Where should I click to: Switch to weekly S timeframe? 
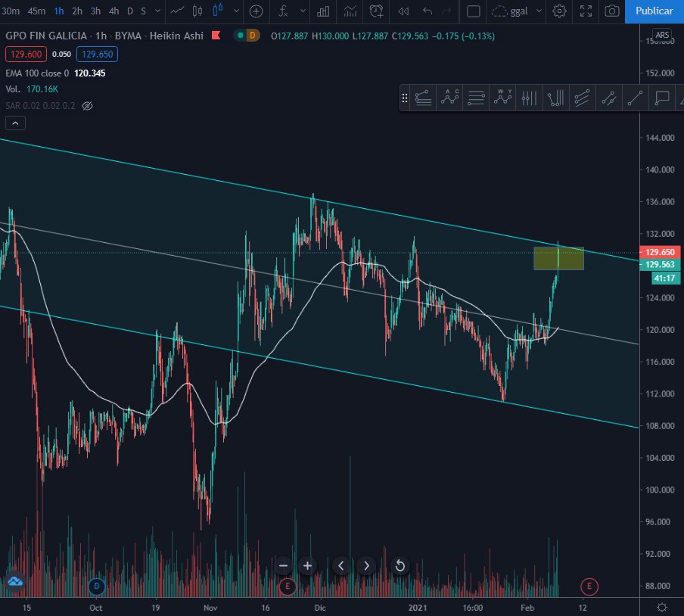143,11
